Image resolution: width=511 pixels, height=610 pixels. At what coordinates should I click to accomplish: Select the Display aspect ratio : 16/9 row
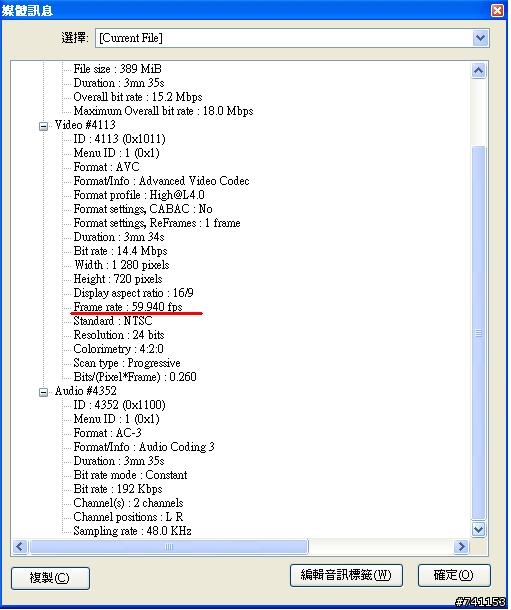[x=133, y=293]
